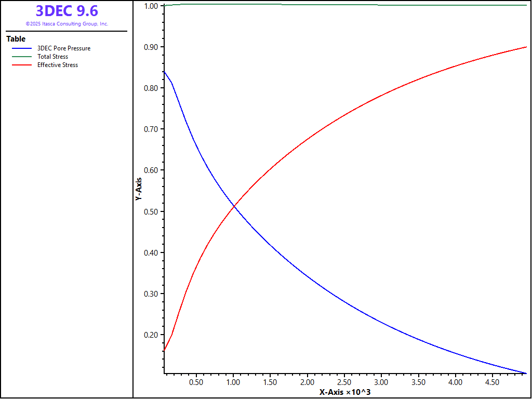Click the Y-Axis label

138,189
